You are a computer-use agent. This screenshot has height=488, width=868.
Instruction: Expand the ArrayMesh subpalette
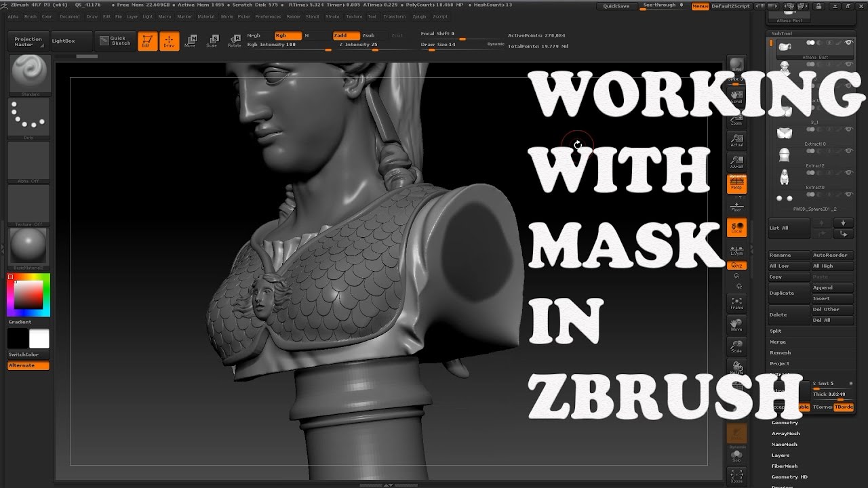[x=786, y=434]
